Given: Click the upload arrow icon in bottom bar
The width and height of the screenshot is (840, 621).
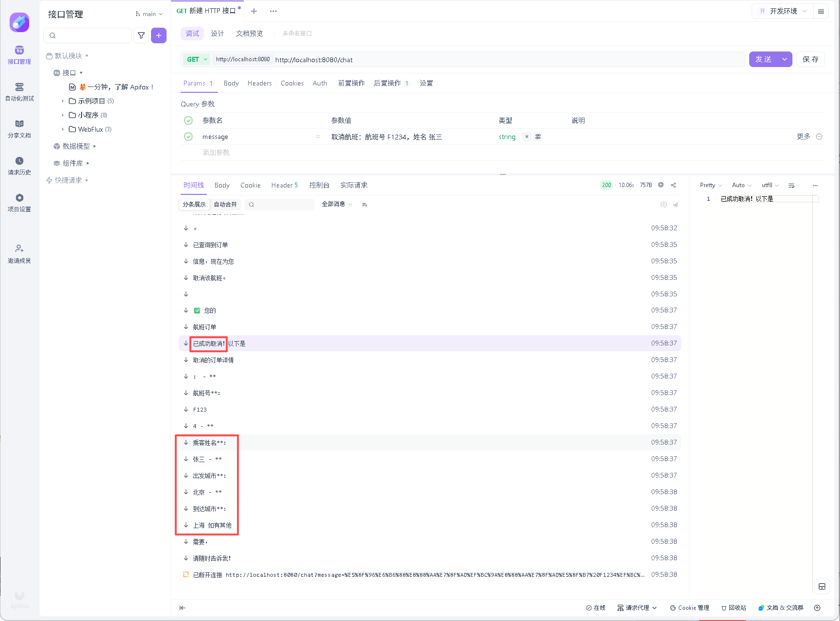Looking at the screenshot, I should point(817,608).
